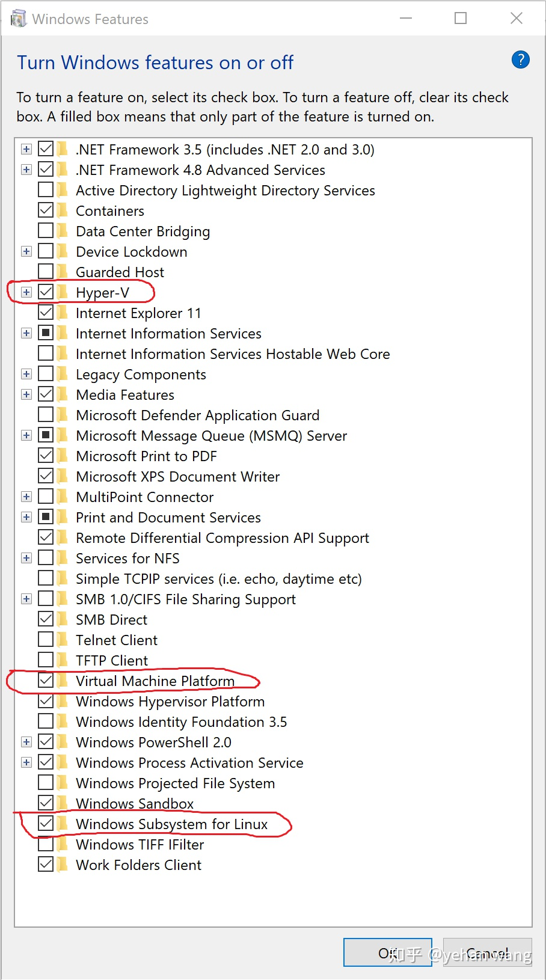
Task: Expand Windows Process Activation Service node
Action: click(26, 762)
